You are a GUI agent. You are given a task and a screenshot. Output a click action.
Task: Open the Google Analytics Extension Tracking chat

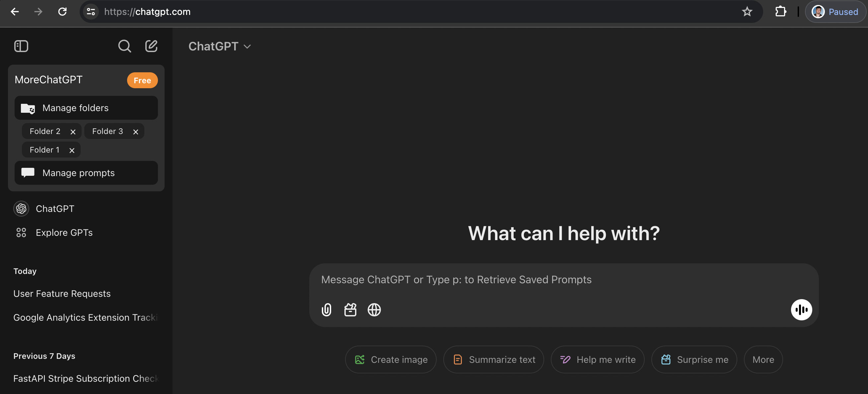(86, 318)
